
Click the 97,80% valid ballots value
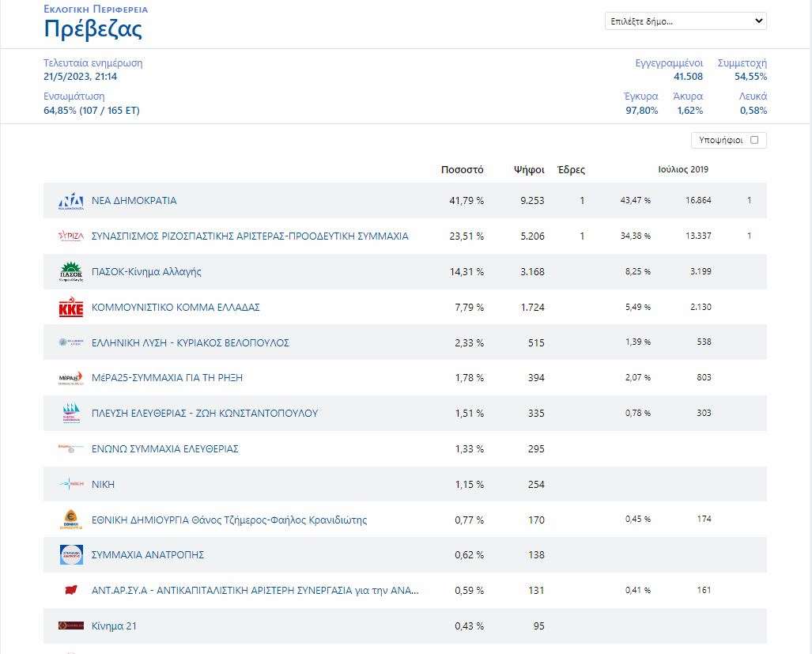[x=642, y=110]
